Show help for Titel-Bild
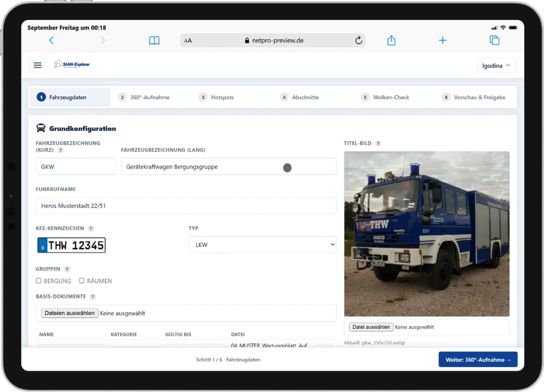The height and width of the screenshot is (392, 544). click(378, 143)
